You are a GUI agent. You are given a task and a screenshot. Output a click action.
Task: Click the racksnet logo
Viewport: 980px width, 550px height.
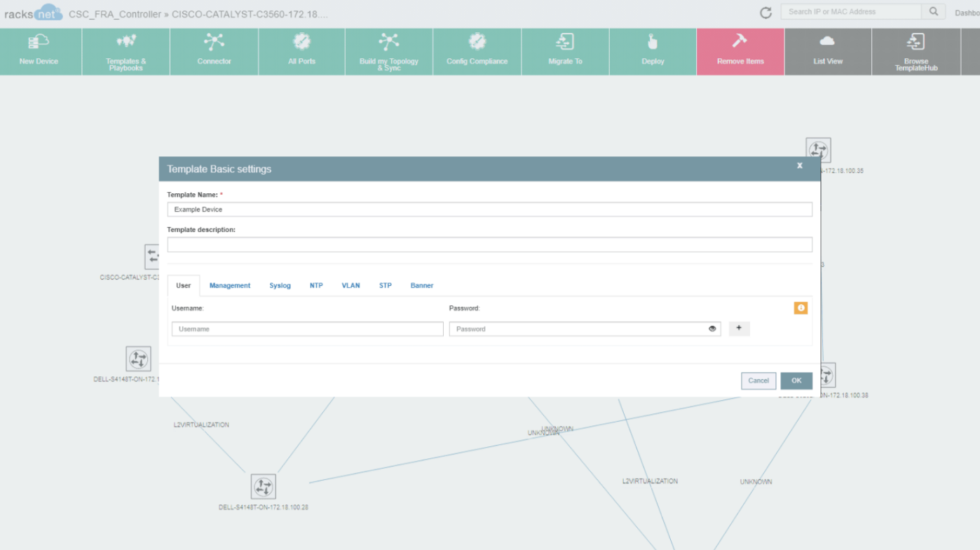point(33,13)
